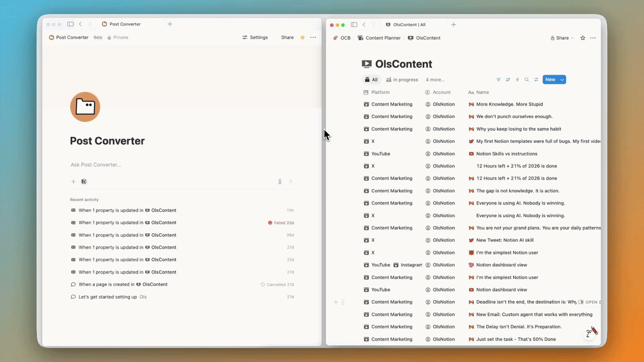Open the more options menu for Post Converter
The height and width of the screenshot is (362, 644).
coord(313,37)
